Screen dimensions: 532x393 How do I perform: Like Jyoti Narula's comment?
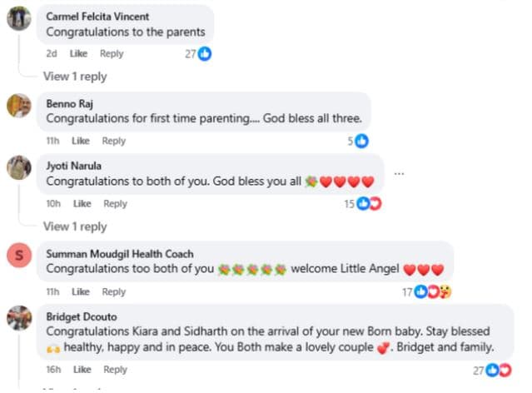tap(82, 203)
